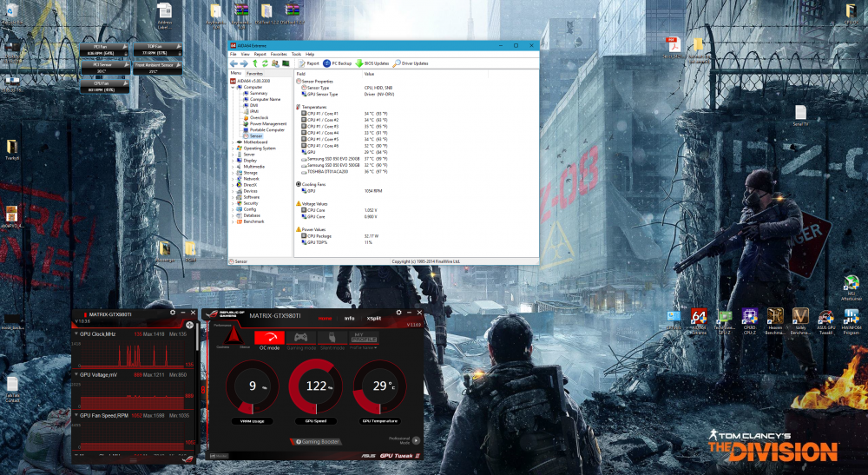868x475 pixels.
Task: Click the Gaming Booster button
Action: 317,442
